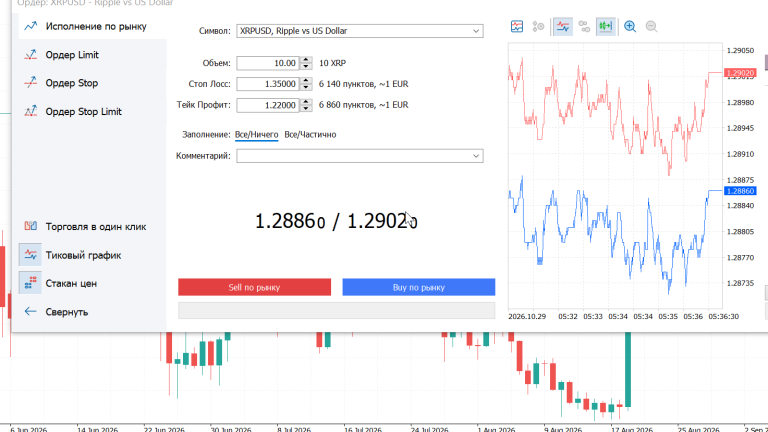Click the 1.29050 price scale label
The width and height of the screenshot is (768, 432).
click(740, 50)
